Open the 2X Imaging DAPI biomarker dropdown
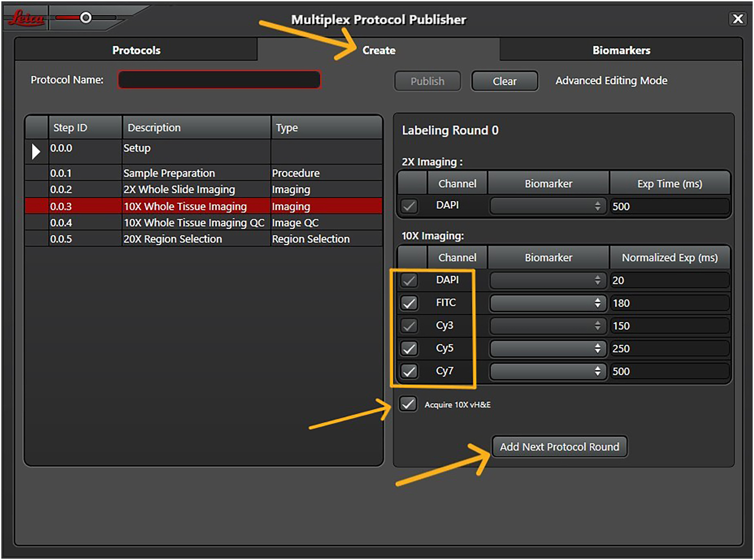This screenshot has width=754, height=560. click(x=548, y=206)
